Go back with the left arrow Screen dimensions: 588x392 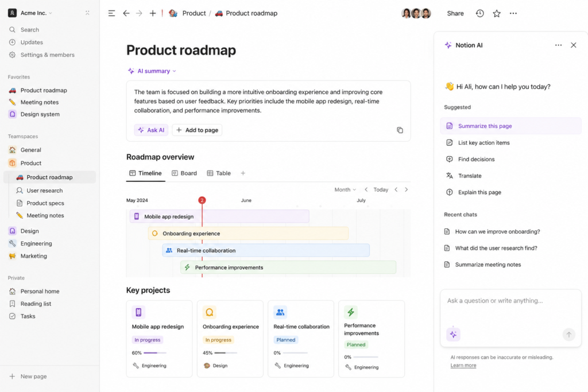point(126,14)
